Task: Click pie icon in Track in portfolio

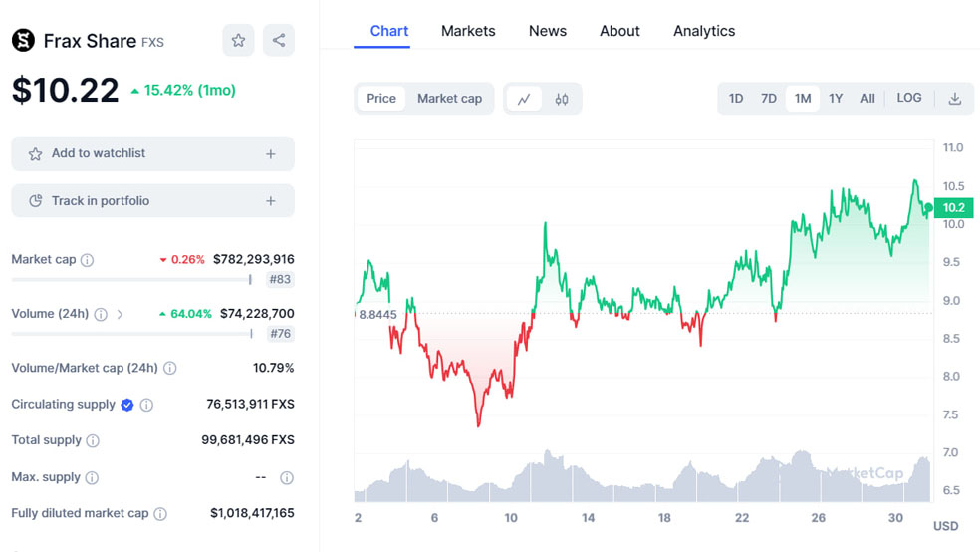Action: pyautogui.click(x=36, y=200)
